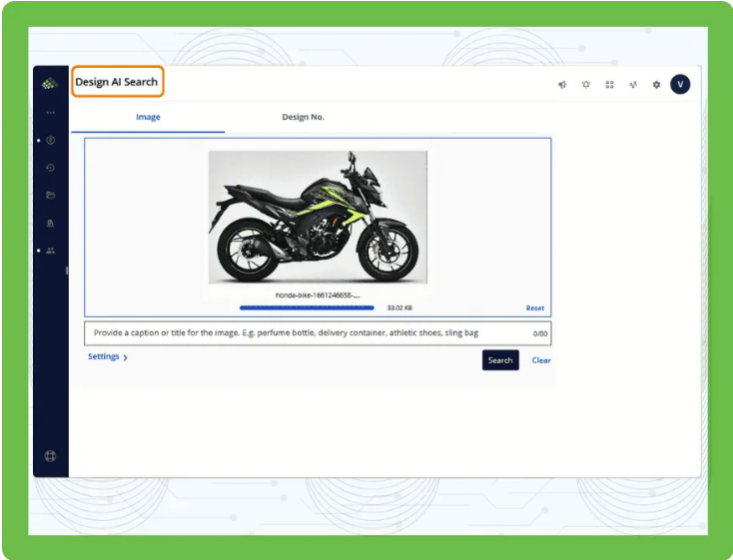The height and width of the screenshot is (560, 733).
Task: Open the settings gear icon in the header
Action: (656, 85)
